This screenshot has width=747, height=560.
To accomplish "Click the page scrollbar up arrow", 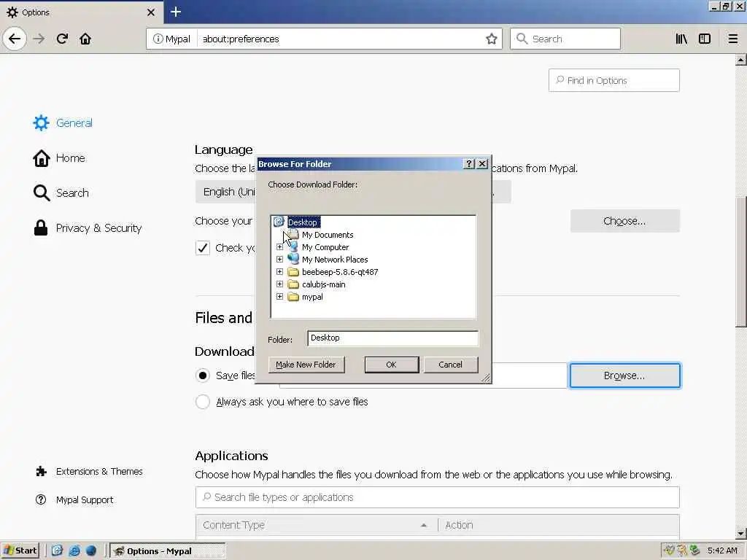I will pyautogui.click(x=740, y=60).
